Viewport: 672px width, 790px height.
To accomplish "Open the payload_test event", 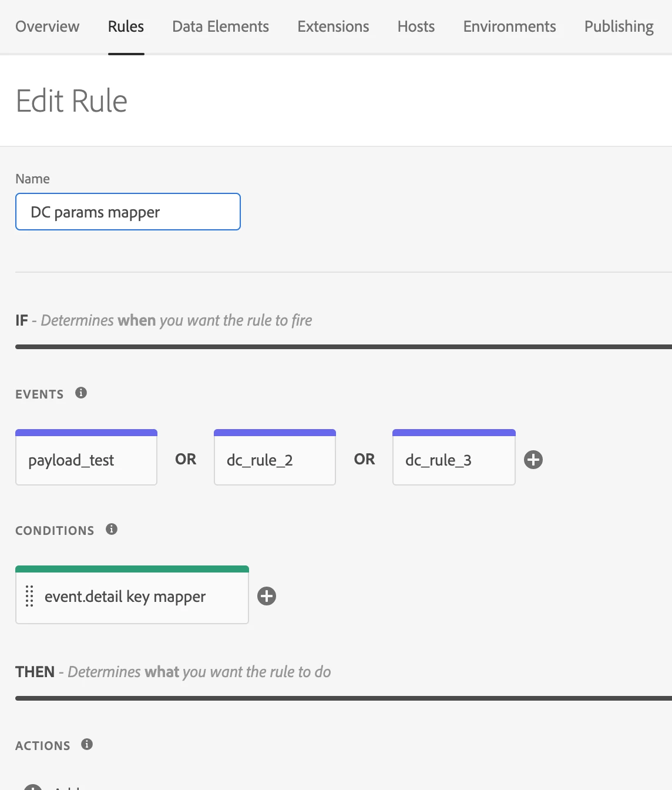I will click(86, 460).
